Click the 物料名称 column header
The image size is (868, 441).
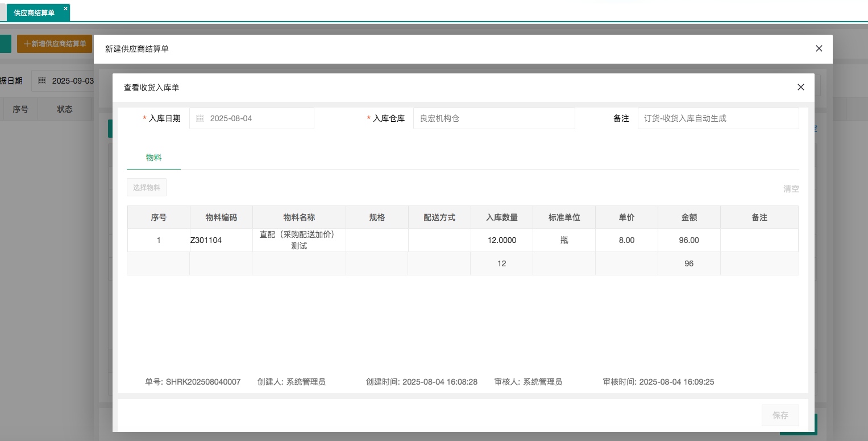(299, 217)
